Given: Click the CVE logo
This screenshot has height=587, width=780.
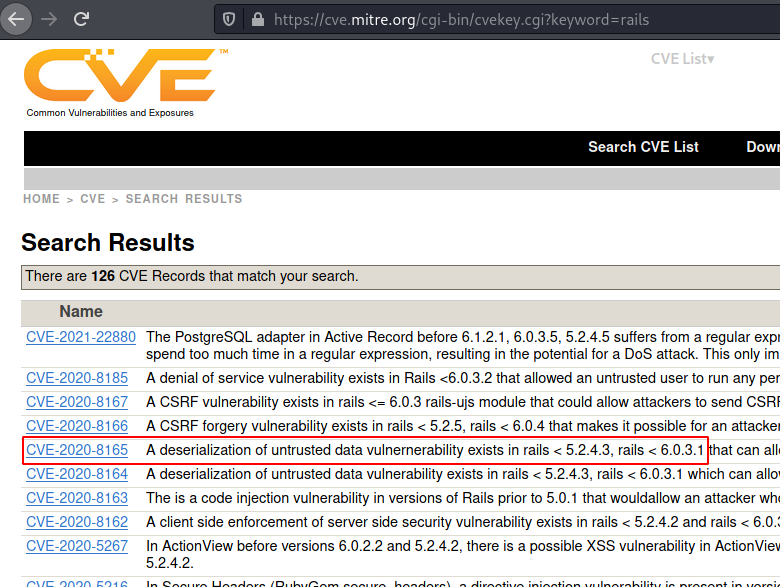Looking at the screenshot, I should pos(126,75).
